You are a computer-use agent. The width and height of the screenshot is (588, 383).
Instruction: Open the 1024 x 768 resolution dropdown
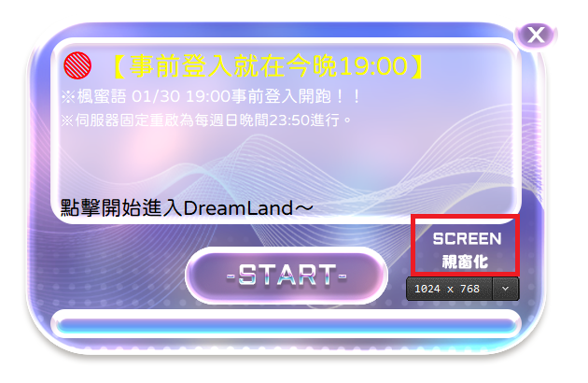click(x=462, y=289)
